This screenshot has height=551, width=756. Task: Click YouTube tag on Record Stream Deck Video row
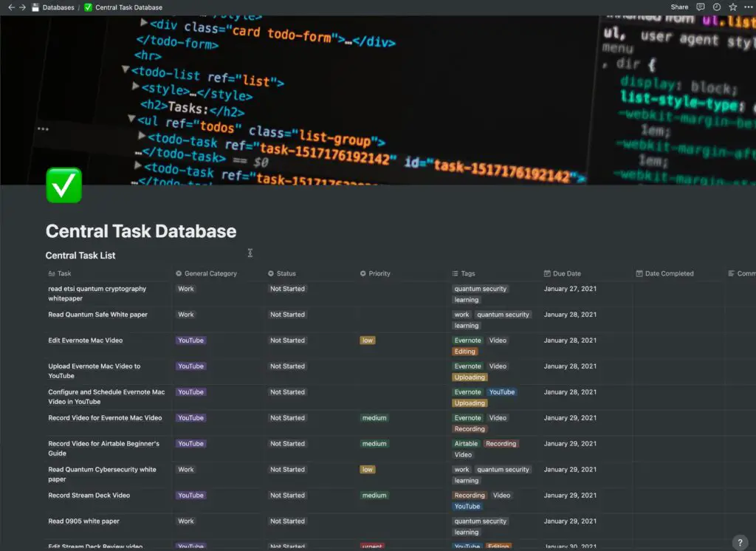[x=467, y=506]
